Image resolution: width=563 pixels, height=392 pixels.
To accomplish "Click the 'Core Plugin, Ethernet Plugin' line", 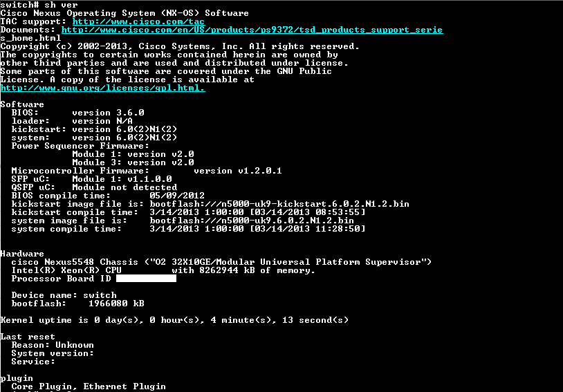I will click(89, 386).
